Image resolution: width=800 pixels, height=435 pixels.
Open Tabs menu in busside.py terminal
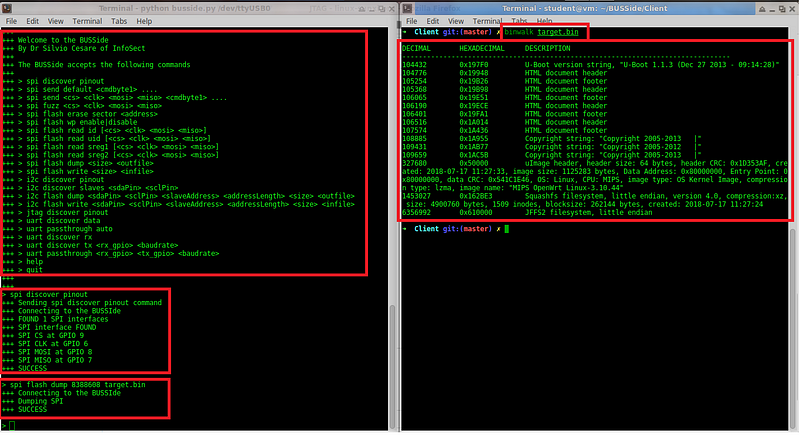tap(119, 21)
